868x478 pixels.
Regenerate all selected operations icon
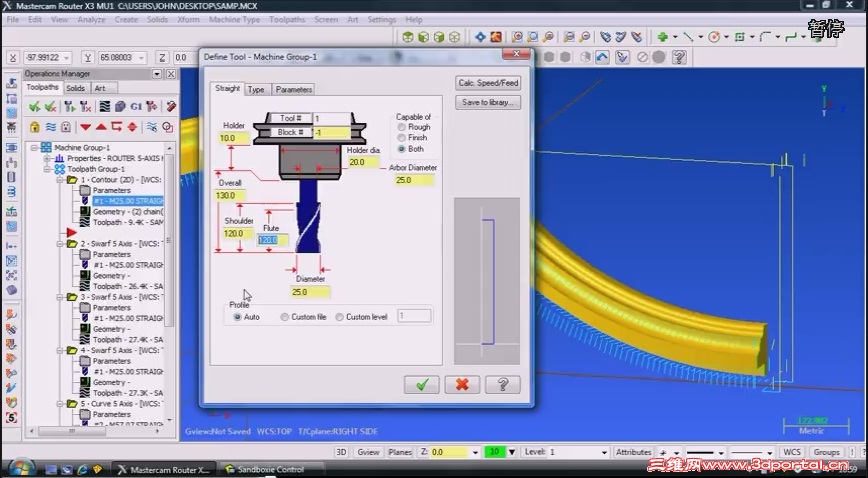[x=69, y=106]
